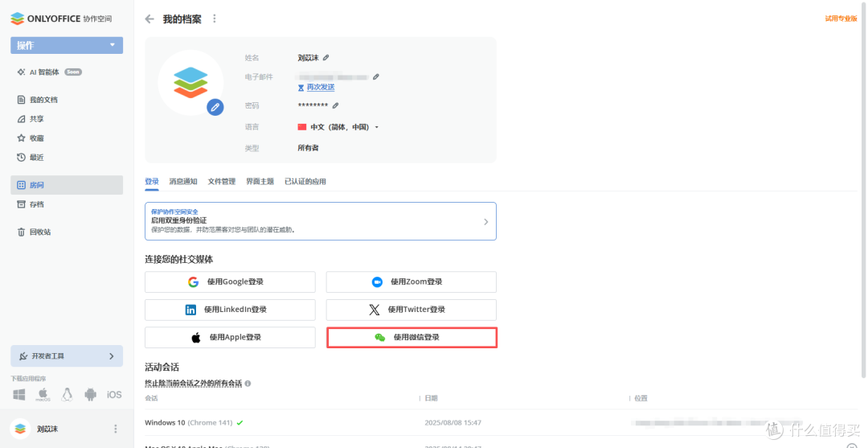Expand 开发者工具 panel
The height and width of the screenshot is (448, 868).
click(x=67, y=356)
